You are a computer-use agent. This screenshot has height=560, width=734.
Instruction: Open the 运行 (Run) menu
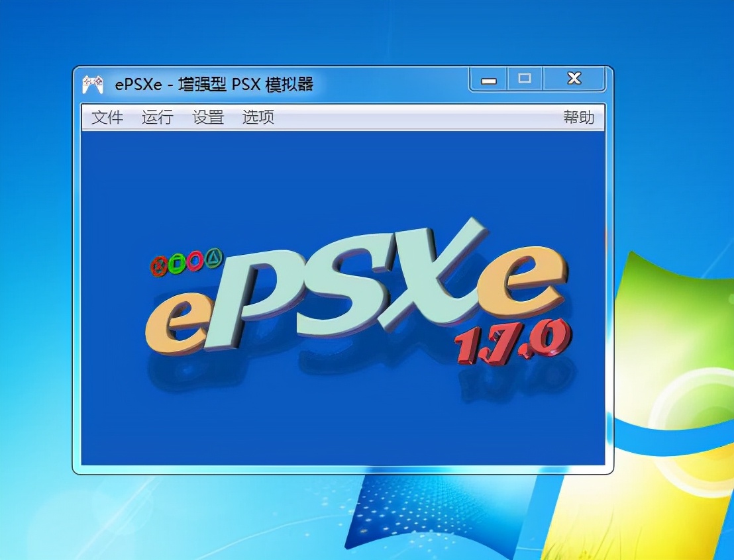(x=158, y=118)
